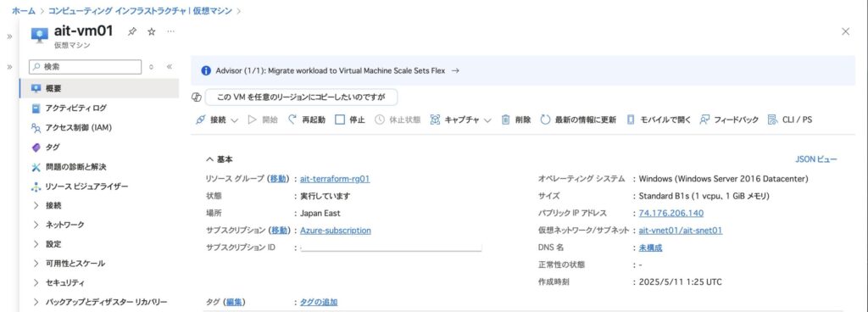The width and height of the screenshot is (868, 312).
Task: Go to ホーム in the breadcrumb
Action: coord(24,10)
